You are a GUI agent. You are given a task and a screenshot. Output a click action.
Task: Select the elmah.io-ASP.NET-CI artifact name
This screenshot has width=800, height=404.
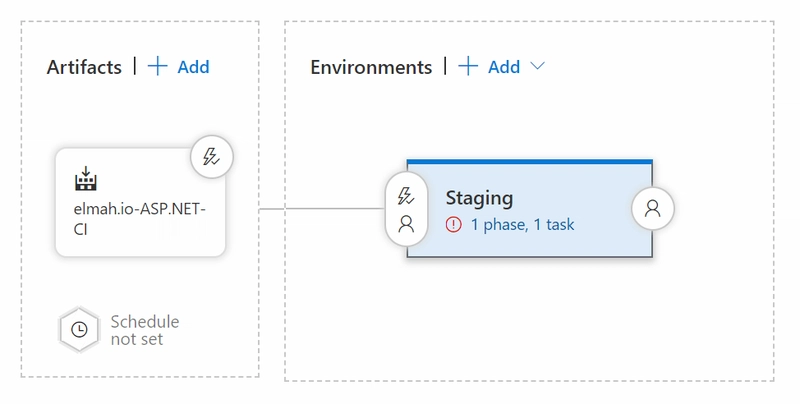click(140, 219)
